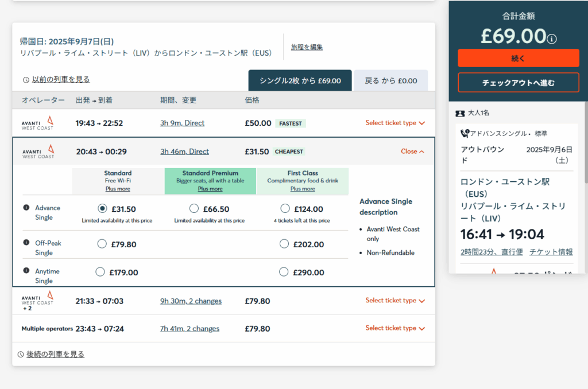Viewport: 588px width, 389px height.
Task: Open the 9h 30m, 2 changes details link
Action: tap(191, 301)
